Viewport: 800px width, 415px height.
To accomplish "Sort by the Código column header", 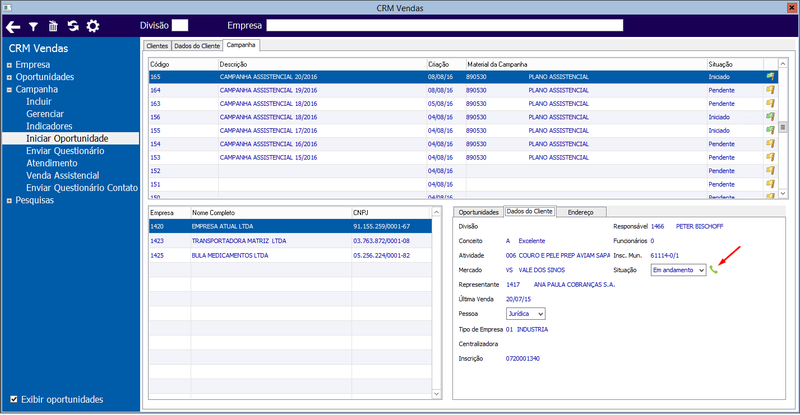I will tap(184, 64).
